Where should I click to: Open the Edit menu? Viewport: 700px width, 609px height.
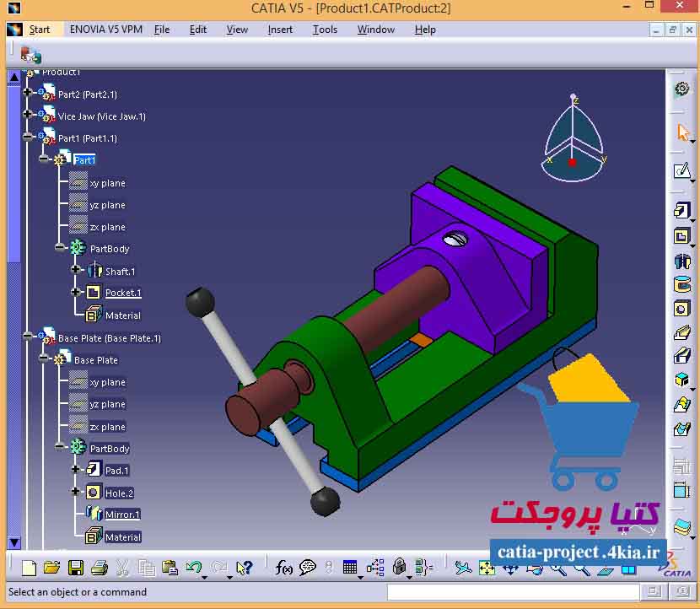click(197, 30)
